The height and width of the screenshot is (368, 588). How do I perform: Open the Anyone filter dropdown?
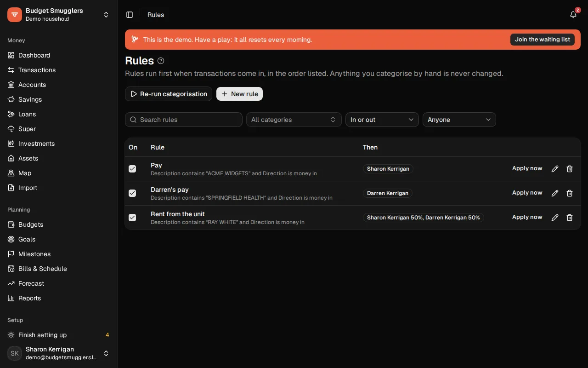(x=459, y=120)
